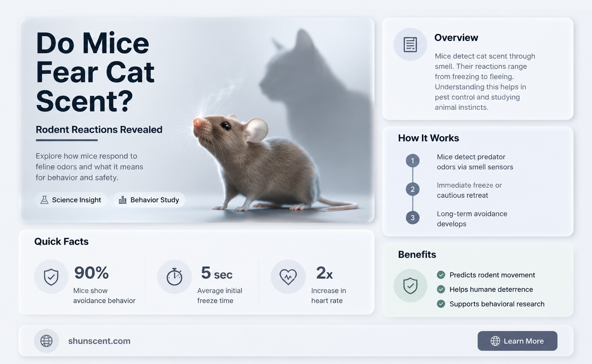Click the 2x statistic
The width and height of the screenshot is (592, 364).
click(x=324, y=273)
